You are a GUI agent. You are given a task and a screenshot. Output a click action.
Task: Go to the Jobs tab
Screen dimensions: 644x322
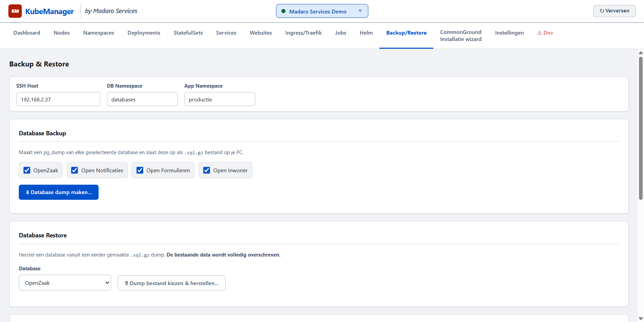click(x=340, y=33)
